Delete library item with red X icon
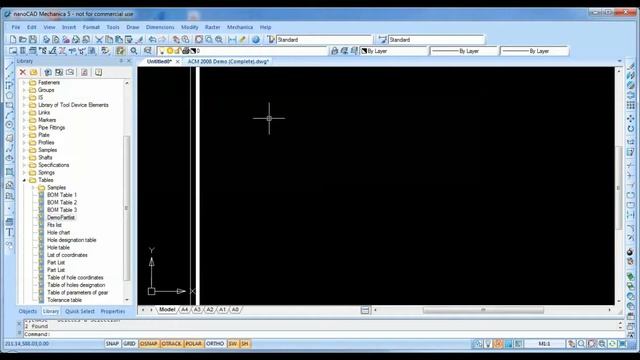640x360 pixels. [22, 72]
